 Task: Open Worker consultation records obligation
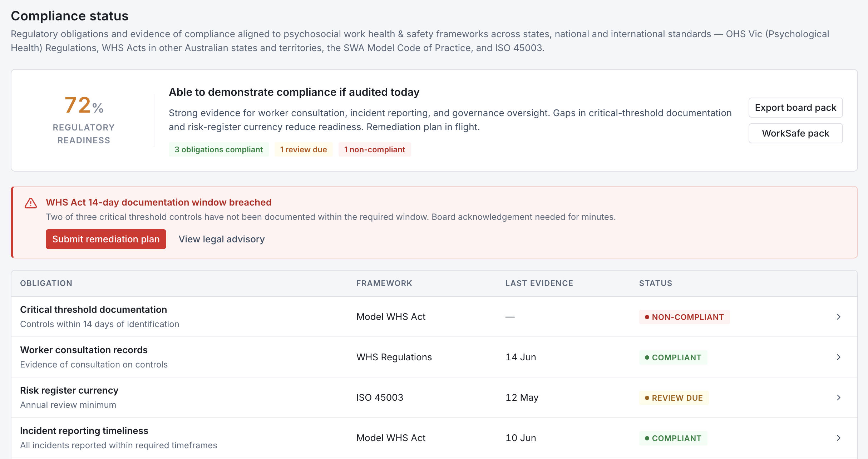(x=84, y=350)
